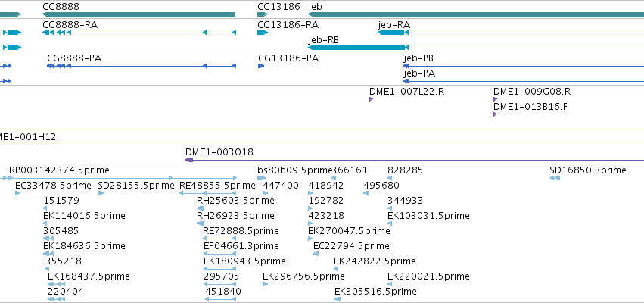Screen dimensions: 644x303
Task: Select the EC22794.5prime EST arrow
Action: tap(316, 254)
